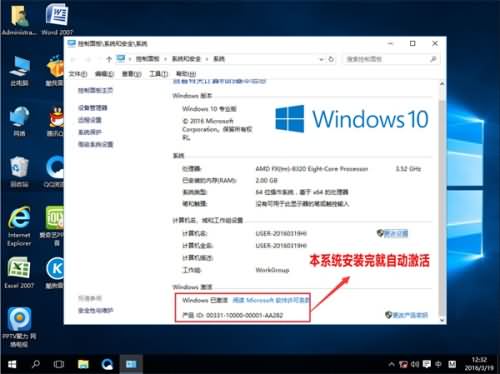Viewport: 500px width, 374px height.
Task: Open the PPTV network TV desktop icon
Action: 19,327
